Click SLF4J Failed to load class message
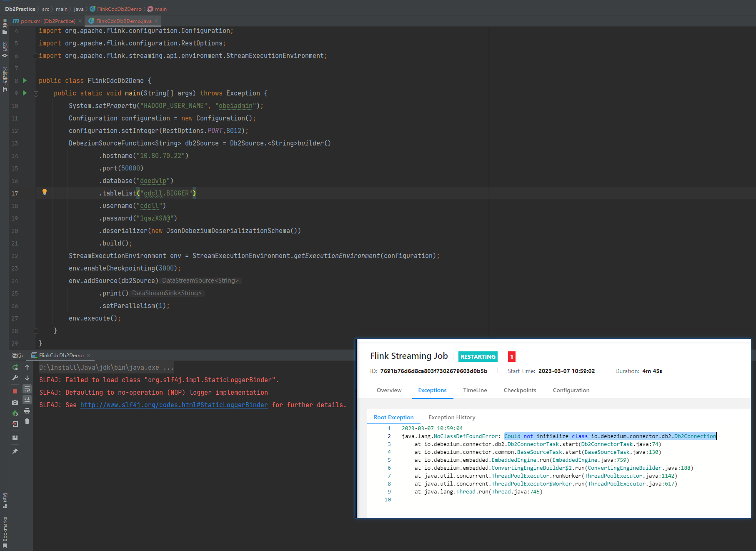The height and width of the screenshot is (551, 756). tap(159, 380)
